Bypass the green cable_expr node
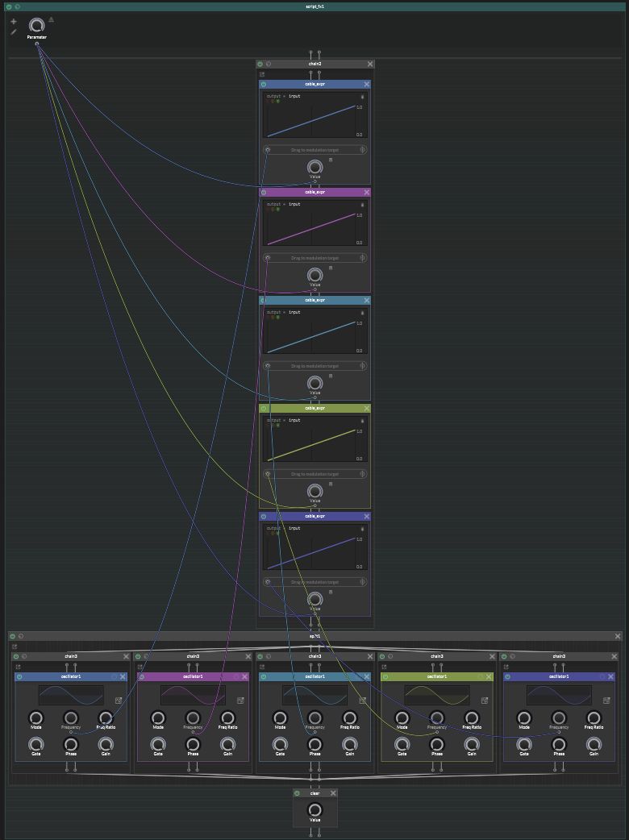Screen dimensions: 629x840 point(263,408)
